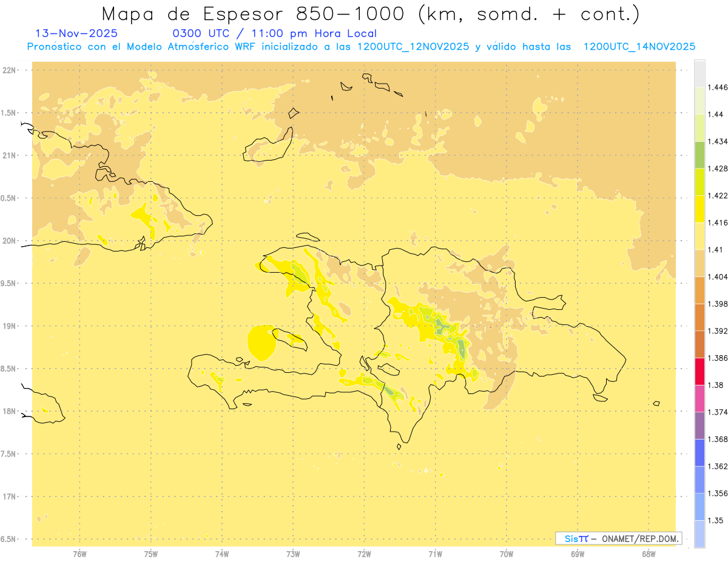Click the 72W longitude label
Viewport: 728px width, 562px height.
[x=364, y=554]
